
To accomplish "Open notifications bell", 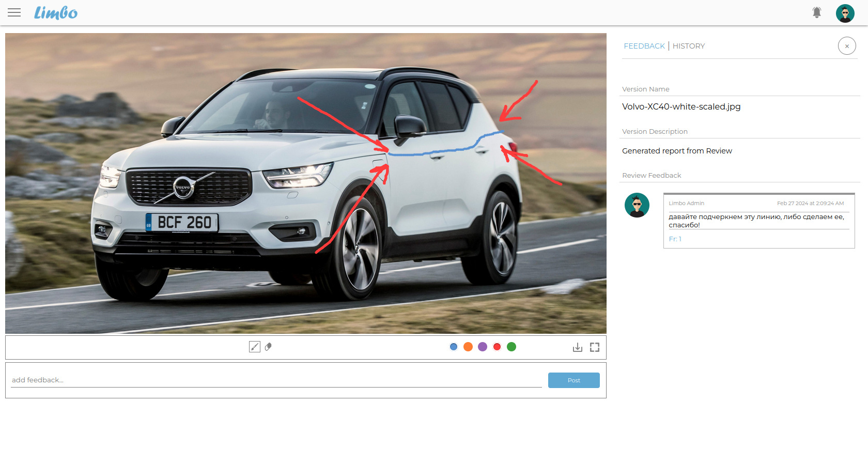I will [x=816, y=12].
